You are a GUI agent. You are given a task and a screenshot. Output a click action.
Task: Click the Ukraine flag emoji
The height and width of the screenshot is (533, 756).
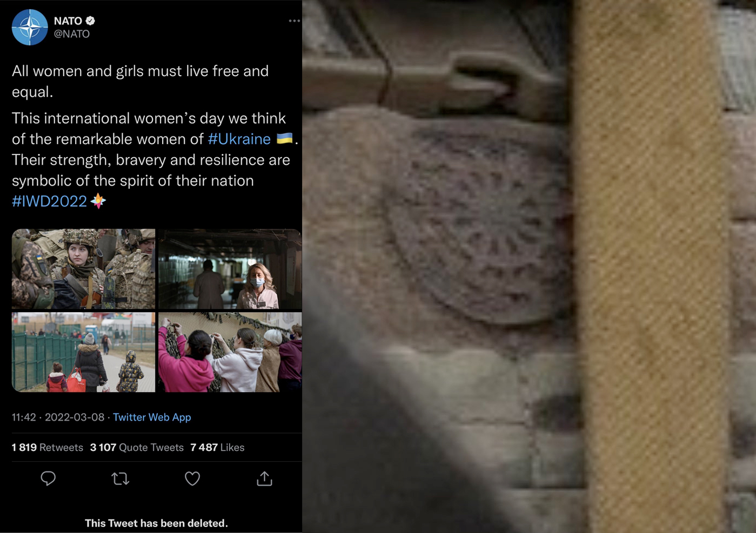click(x=285, y=138)
